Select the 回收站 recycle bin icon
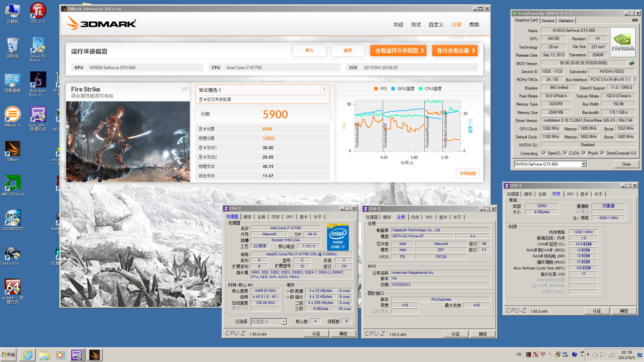Viewport: 644px width, 362px height. tap(13, 48)
